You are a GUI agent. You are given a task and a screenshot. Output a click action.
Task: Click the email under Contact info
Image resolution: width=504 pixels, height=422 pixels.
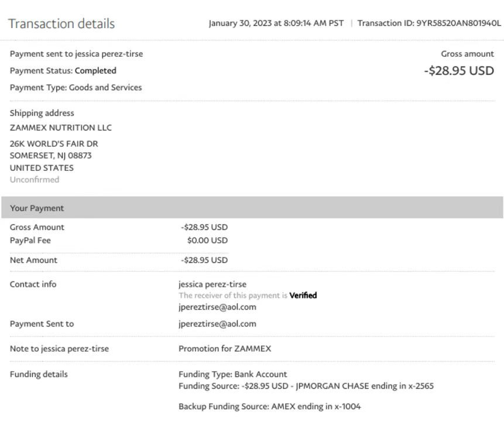[x=217, y=307]
